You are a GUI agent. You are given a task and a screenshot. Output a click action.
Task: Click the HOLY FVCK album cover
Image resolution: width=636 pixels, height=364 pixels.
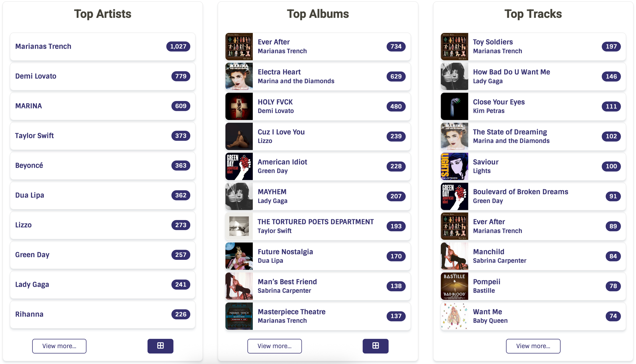coord(239,106)
